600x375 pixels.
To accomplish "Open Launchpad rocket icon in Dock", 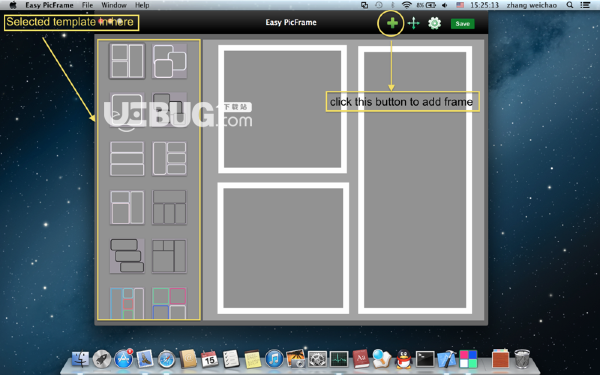I will click(x=102, y=359).
